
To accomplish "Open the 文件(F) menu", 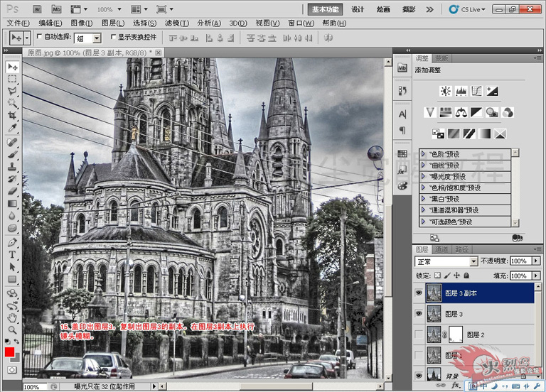I will click(18, 23).
